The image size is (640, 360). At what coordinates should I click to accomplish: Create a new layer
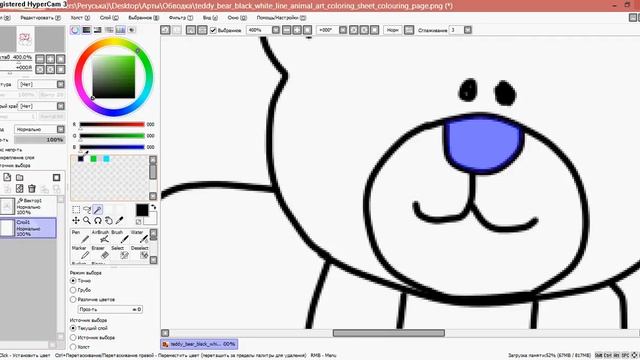7,177
